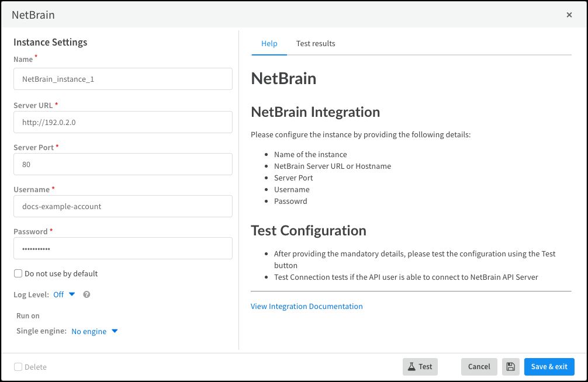This screenshot has height=382, width=588.
Task: Click into the Name input field
Action: pos(123,79)
